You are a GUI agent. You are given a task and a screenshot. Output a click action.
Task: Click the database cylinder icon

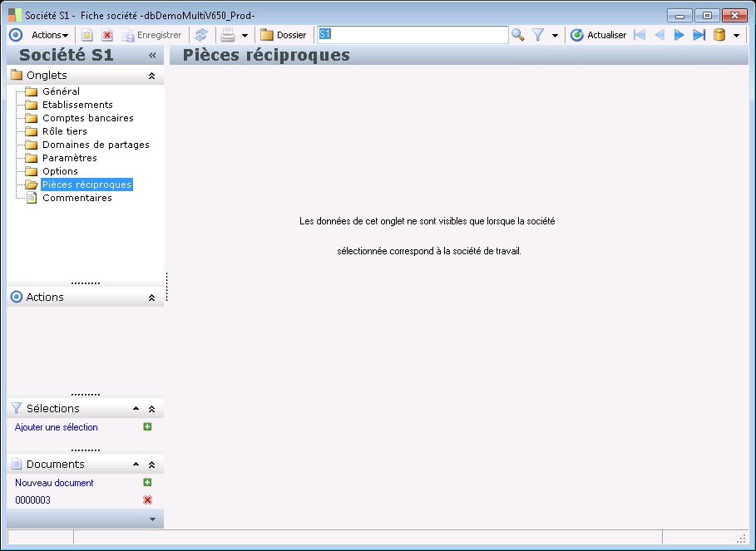[x=719, y=35]
